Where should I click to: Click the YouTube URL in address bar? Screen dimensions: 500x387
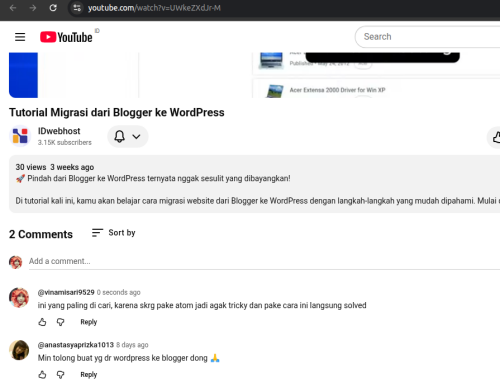coord(154,8)
